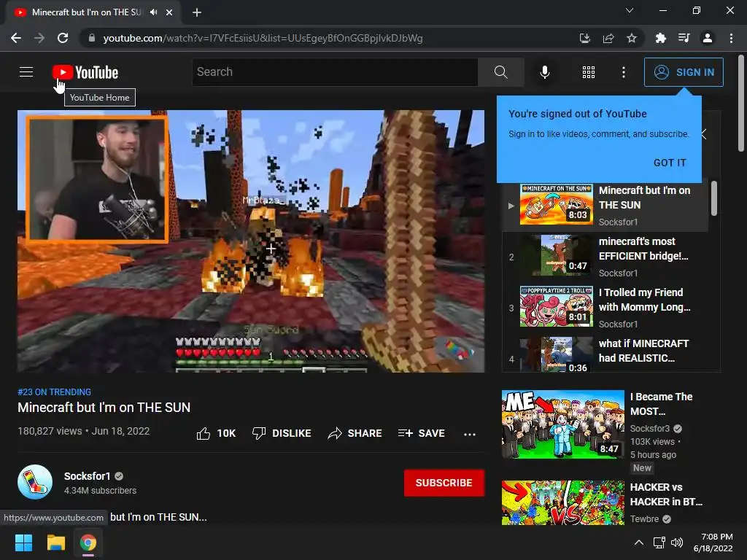This screenshot has height=560, width=747.
Task: Click the video title text
Action: pos(104,408)
